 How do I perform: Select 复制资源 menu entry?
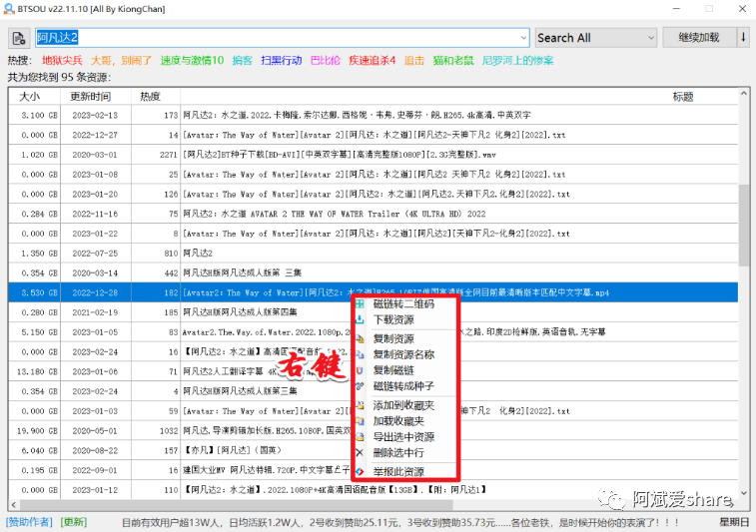[405, 338]
